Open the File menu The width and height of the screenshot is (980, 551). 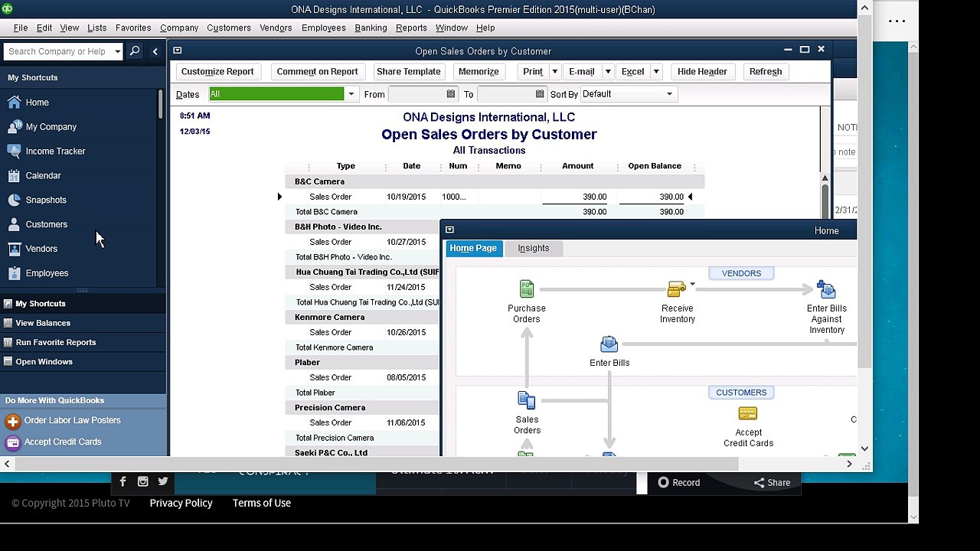click(21, 28)
